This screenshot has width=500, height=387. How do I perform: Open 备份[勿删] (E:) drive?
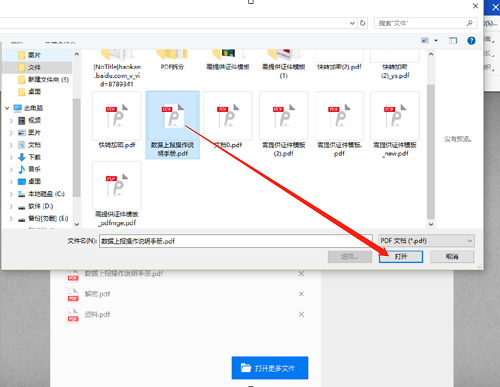(x=43, y=219)
